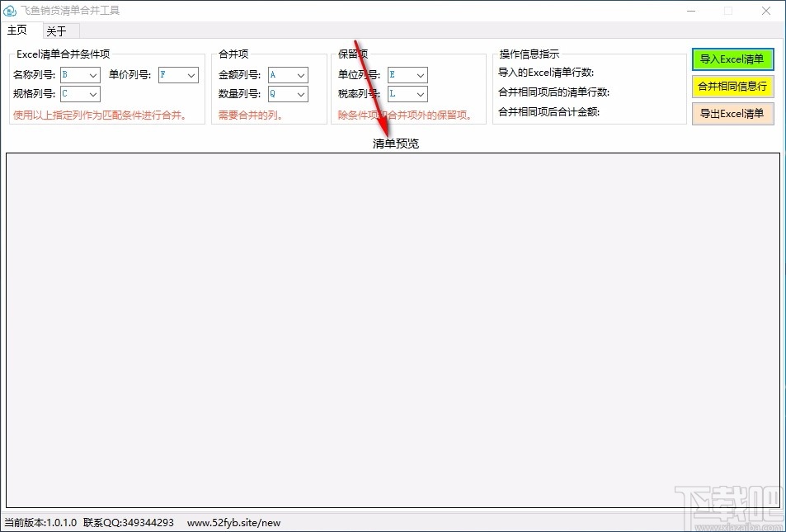
Task: Minimize the 飞鱼销货清单合并工具 window
Action: tap(692, 11)
